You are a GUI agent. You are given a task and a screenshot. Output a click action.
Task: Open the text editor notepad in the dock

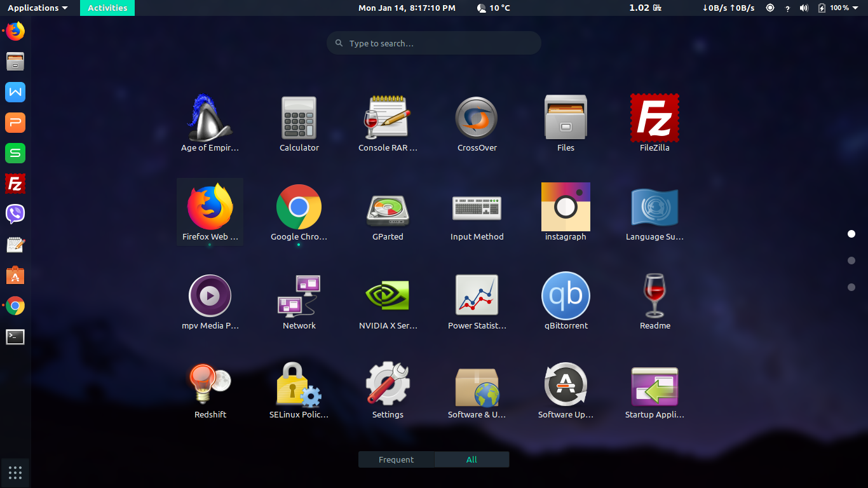pyautogui.click(x=15, y=245)
